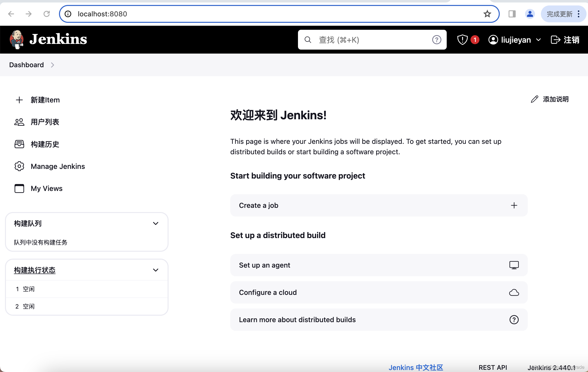Click the help icon on Learn more card
This screenshot has width=588, height=372.
[x=514, y=320]
